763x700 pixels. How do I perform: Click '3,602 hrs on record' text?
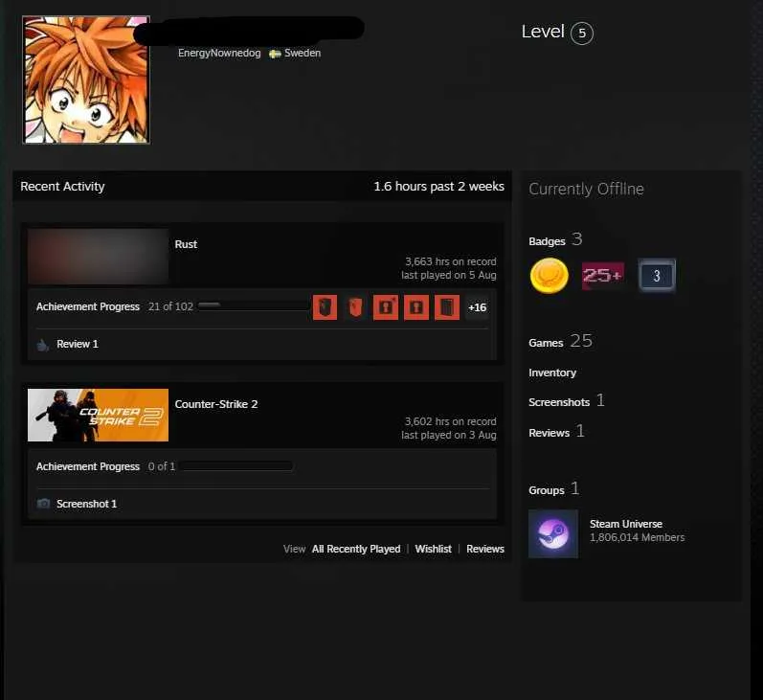coord(451,421)
